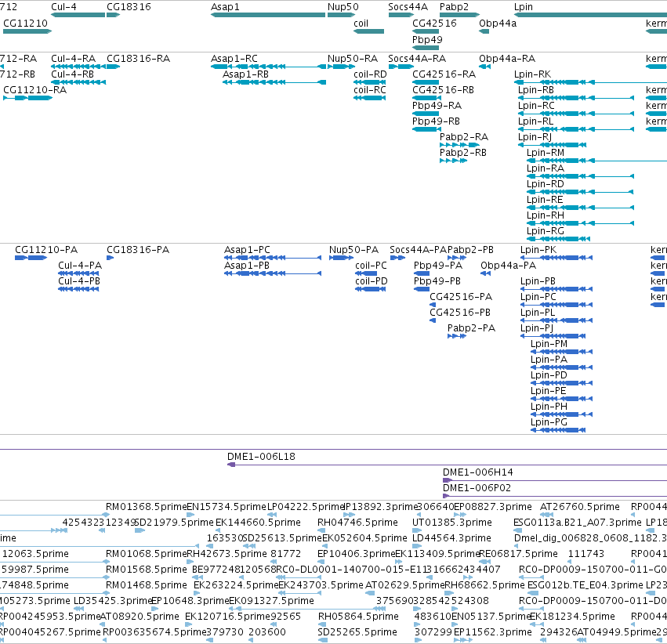
Task: Select the CG11210 gene label
Action: click(26, 23)
